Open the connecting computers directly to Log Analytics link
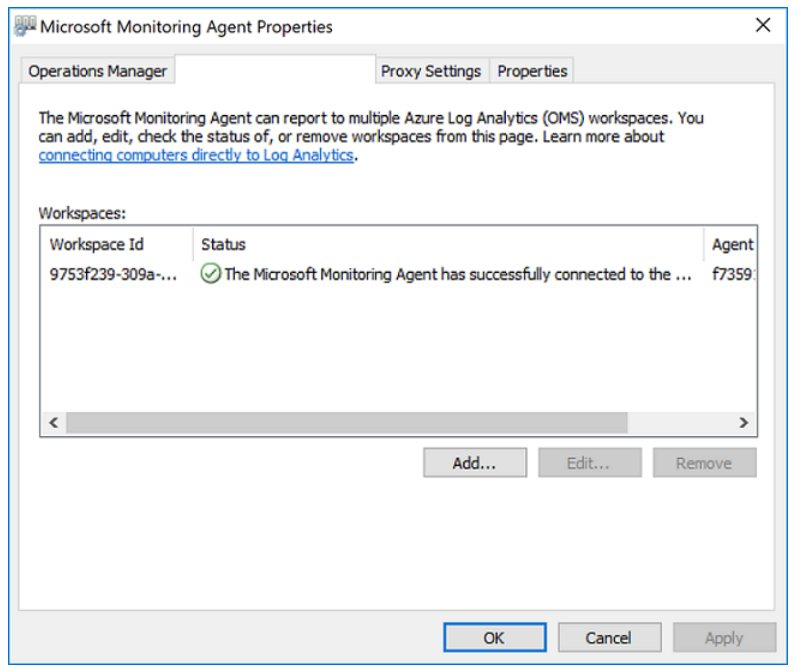 pyautogui.click(x=196, y=156)
